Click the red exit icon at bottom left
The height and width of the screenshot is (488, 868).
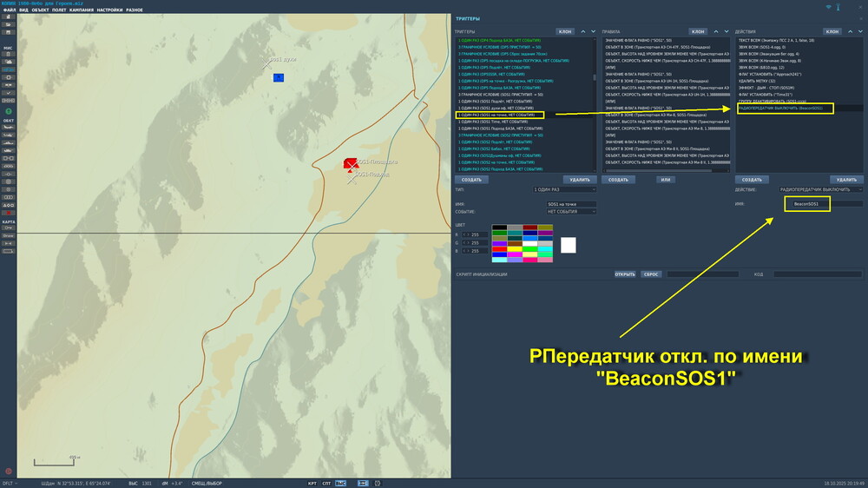(x=9, y=472)
